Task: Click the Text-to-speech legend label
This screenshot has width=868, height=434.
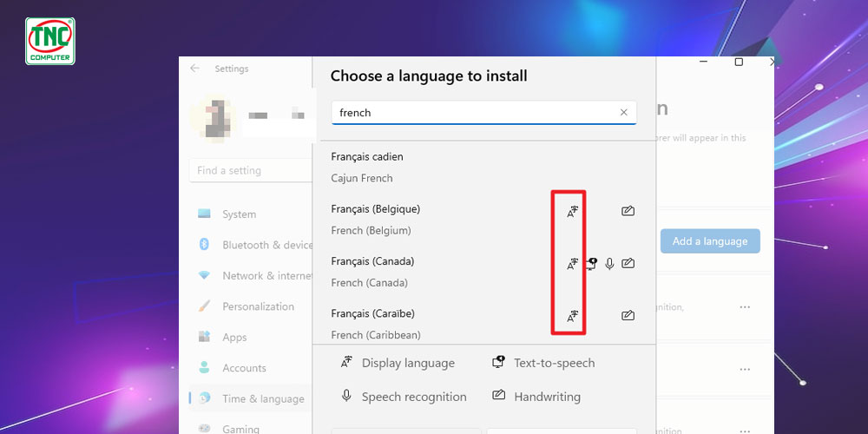Action: [554, 363]
